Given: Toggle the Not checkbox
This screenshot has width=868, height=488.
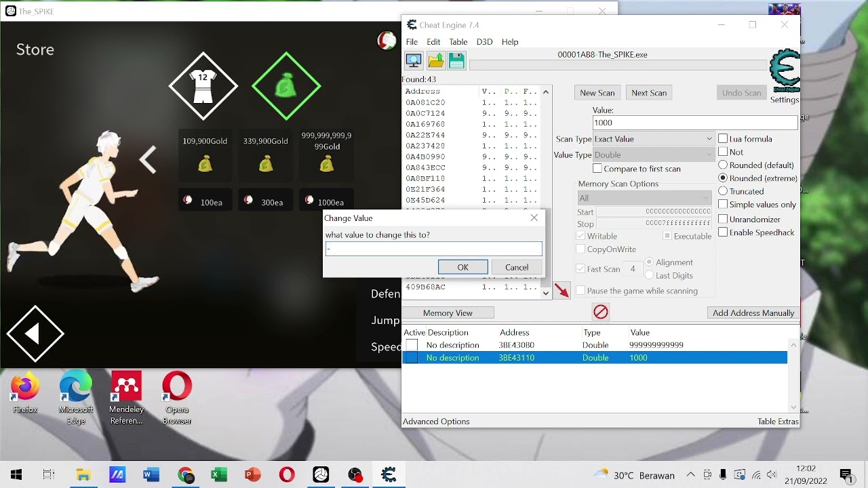Looking at the screenshot, I should 723,152.
